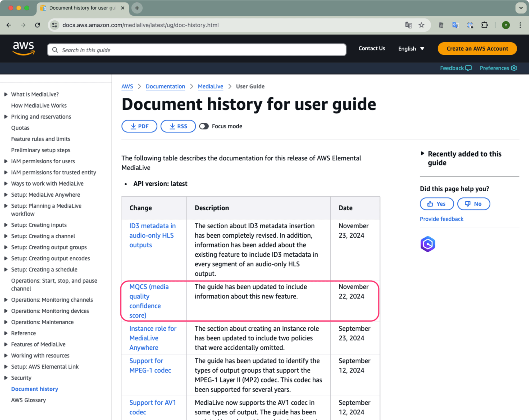This screenshot has width=529, height=420.
Task: Click the Google Translate extension icon
Action: tap(455, 25)
